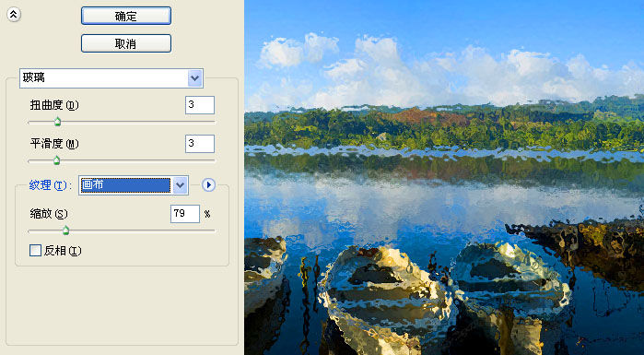This screenshot has width=644, height=355.
Task: Click the 平滑度 label text
Action: pos(54,144)
